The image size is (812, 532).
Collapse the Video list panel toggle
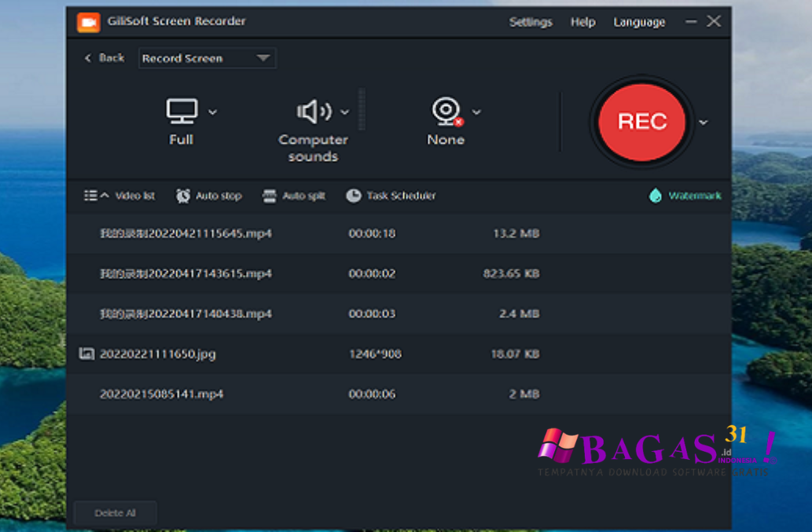point(119,196)
